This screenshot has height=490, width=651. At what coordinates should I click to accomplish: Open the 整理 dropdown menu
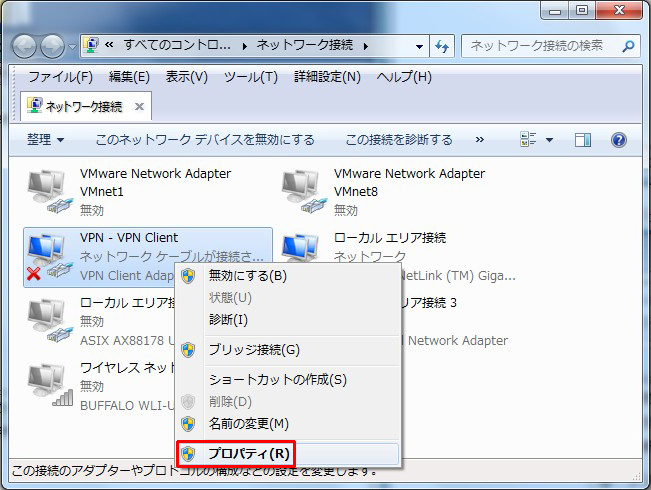click(x=45, y=140)
